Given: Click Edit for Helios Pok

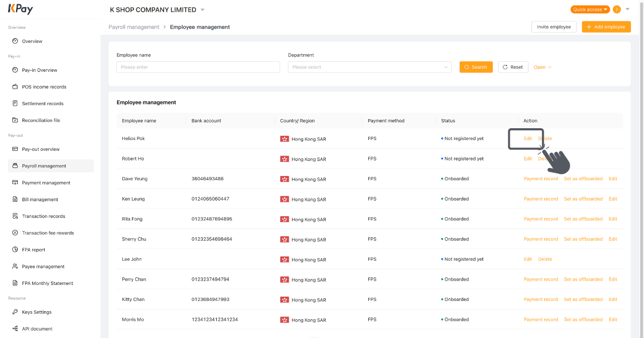Looking at the screenshot, I should click(528, 138).
